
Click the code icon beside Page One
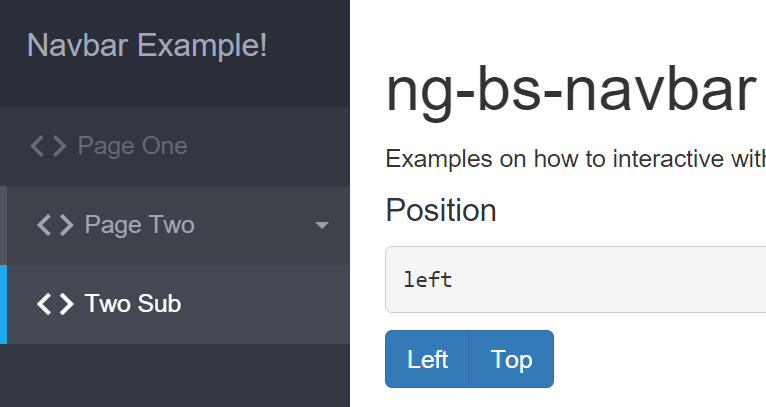coord(49,146)
